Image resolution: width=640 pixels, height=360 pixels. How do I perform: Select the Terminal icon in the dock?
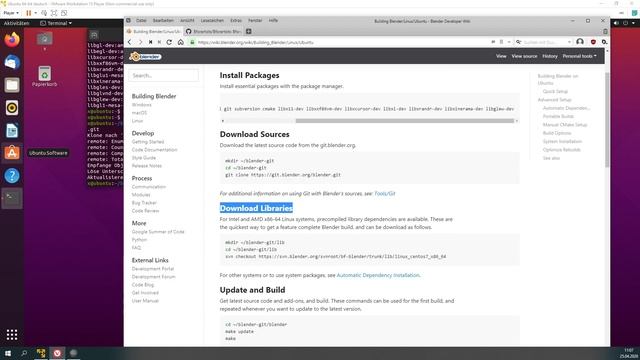[12, 198]
